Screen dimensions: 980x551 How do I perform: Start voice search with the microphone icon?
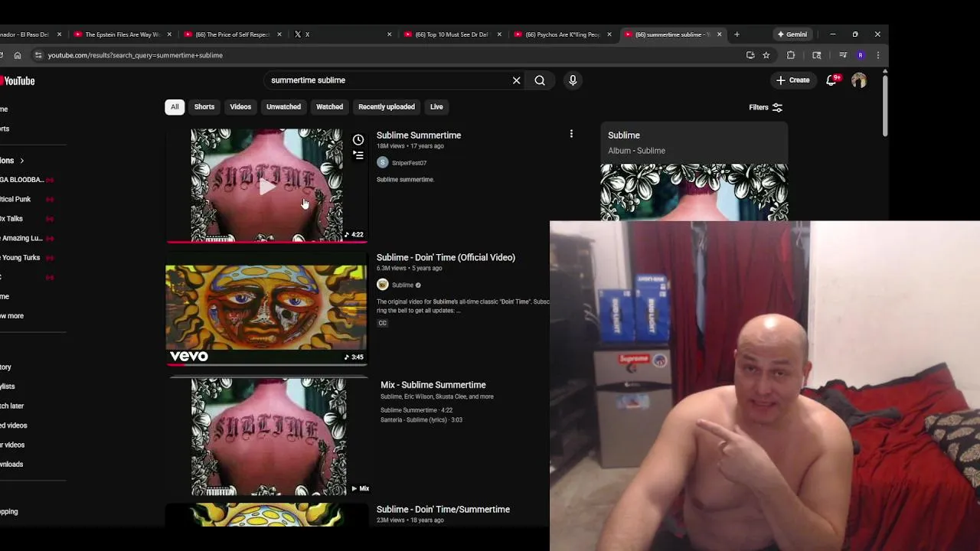[573, 80]
